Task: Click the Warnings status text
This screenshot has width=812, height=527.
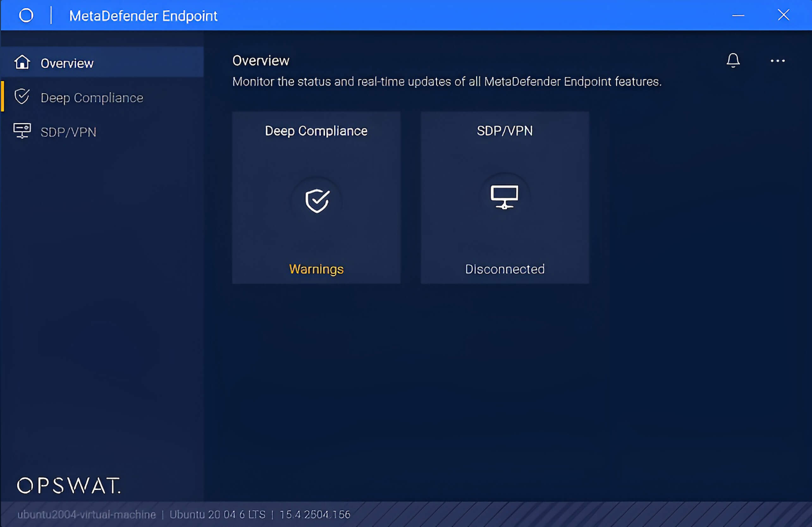Action: (316, 269)
